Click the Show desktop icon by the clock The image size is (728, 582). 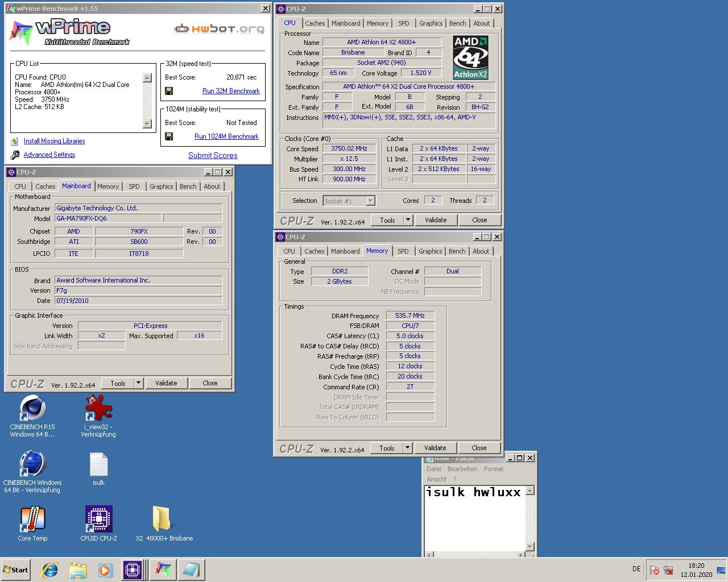721,570
